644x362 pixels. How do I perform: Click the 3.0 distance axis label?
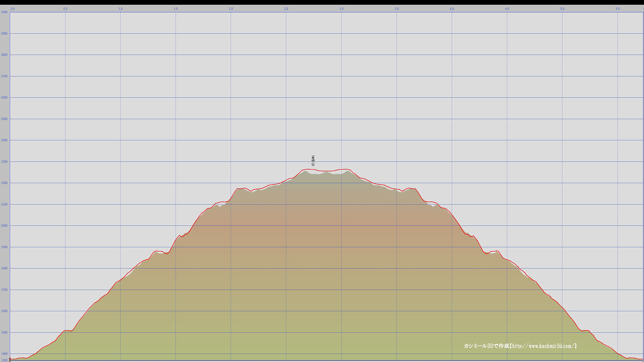click(341, 9)
